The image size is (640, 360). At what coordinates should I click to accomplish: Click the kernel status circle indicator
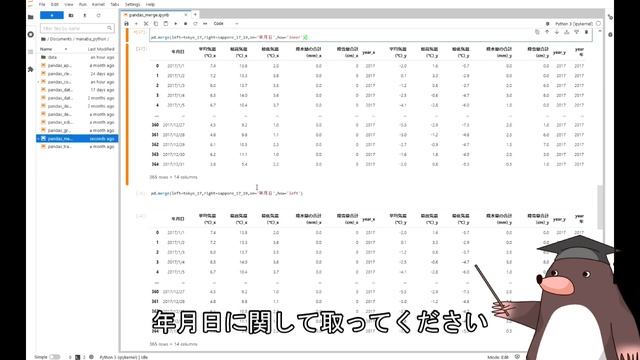click(x=598, y=24)
